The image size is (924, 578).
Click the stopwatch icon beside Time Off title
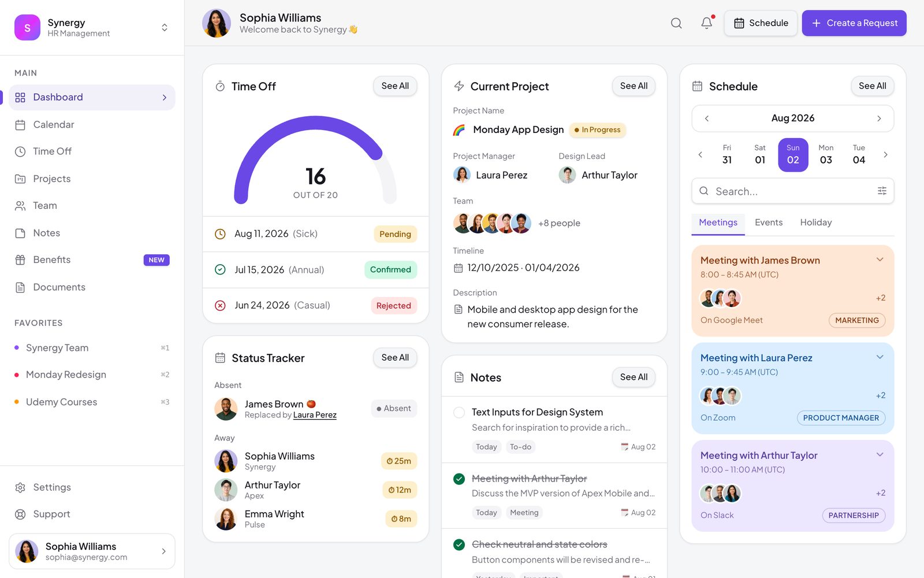[220, 86]
